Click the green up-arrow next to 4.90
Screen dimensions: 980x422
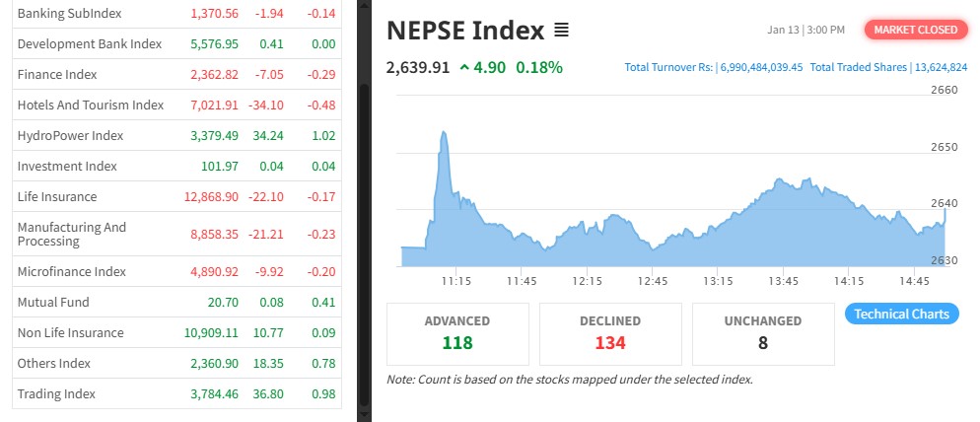point(464,68)
